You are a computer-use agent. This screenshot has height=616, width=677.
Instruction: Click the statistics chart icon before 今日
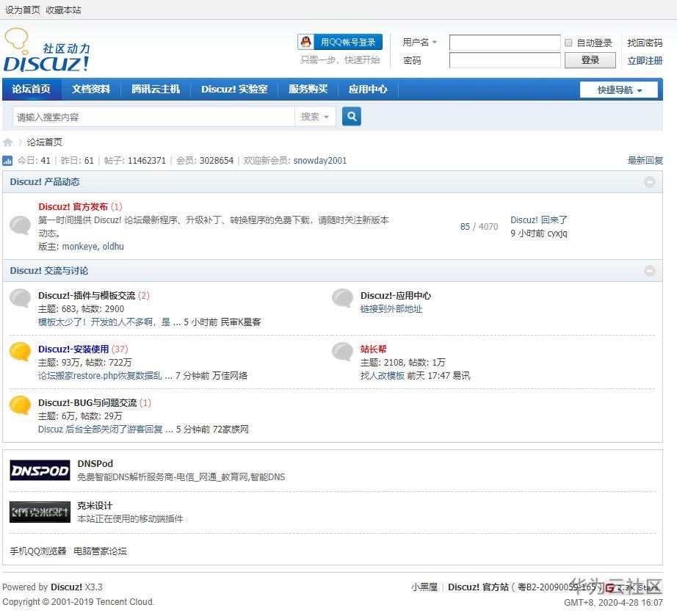click(8, 160)
